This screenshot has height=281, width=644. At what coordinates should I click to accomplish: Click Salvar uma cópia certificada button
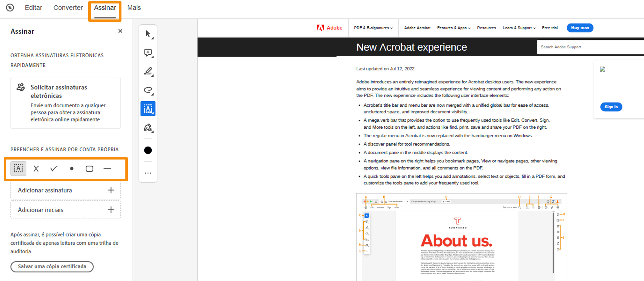(52, 266)
